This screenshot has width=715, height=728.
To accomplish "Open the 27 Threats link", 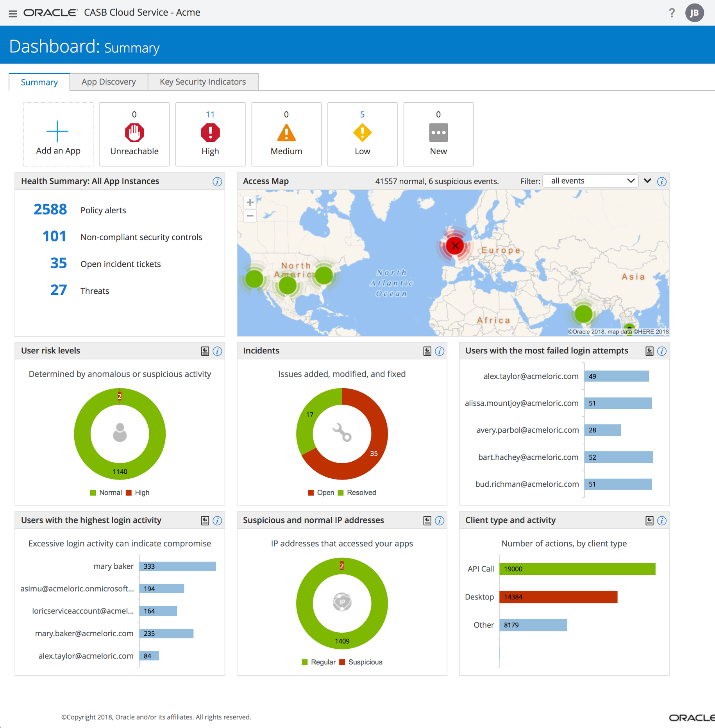I will click(58, 290).
